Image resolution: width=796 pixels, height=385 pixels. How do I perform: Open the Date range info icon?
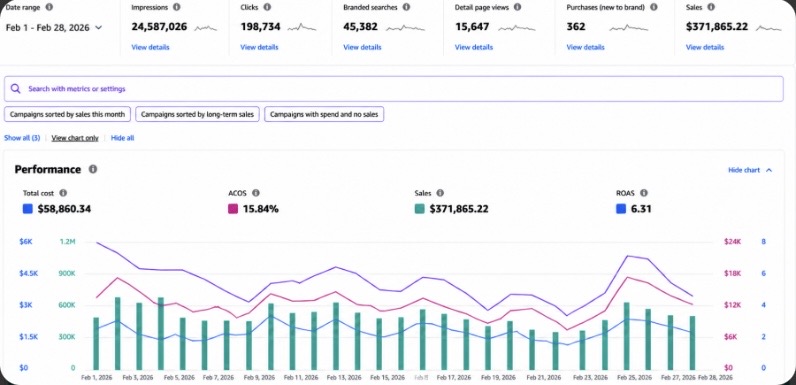(49, 7)
